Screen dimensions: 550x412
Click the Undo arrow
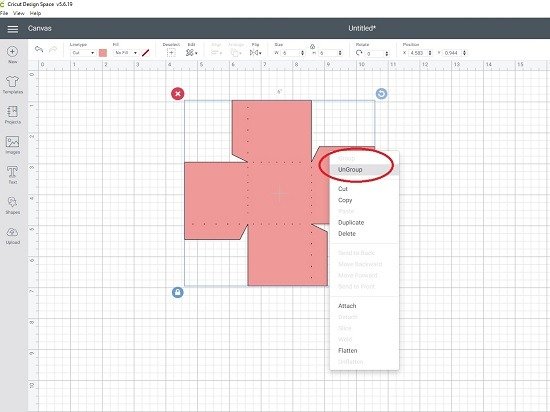[x=39, y=49]
